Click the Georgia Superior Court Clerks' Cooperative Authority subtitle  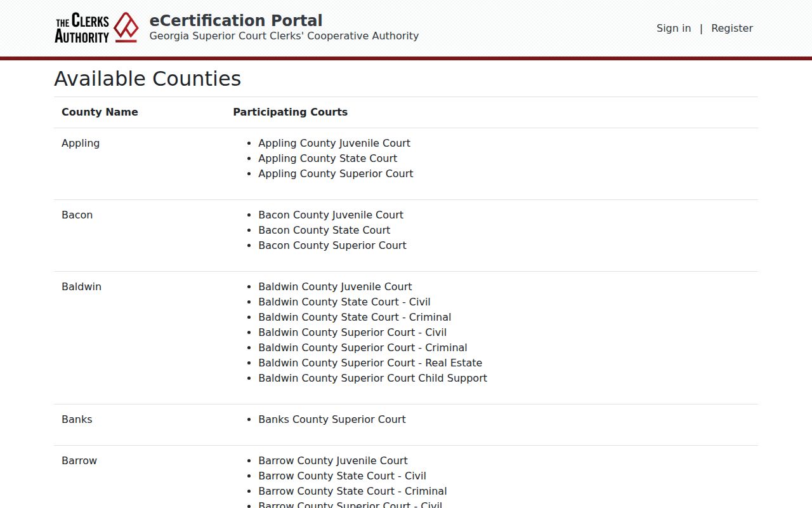point(284,36)
